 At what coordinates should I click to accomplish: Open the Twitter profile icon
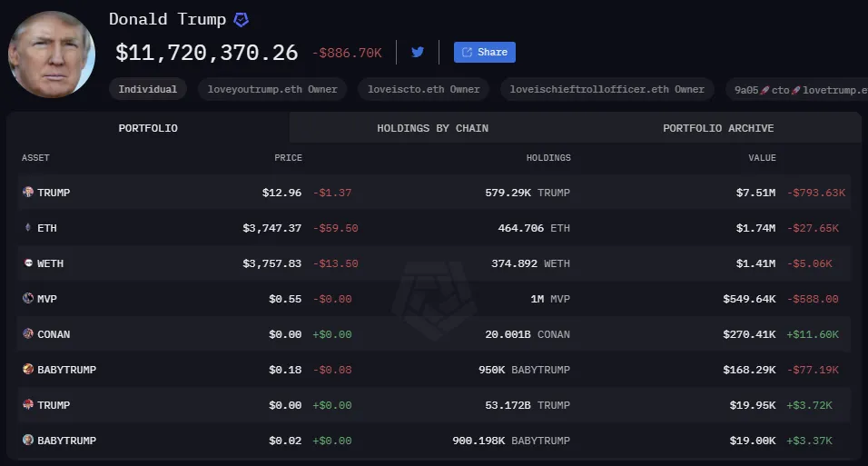pyautogui.click(x=418, y=52)
